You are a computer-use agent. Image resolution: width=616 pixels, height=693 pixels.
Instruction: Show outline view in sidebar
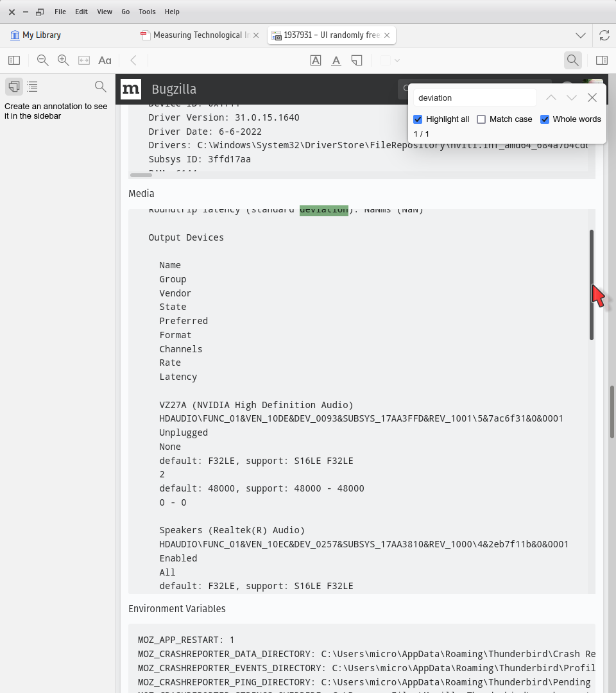coord(32,86)
